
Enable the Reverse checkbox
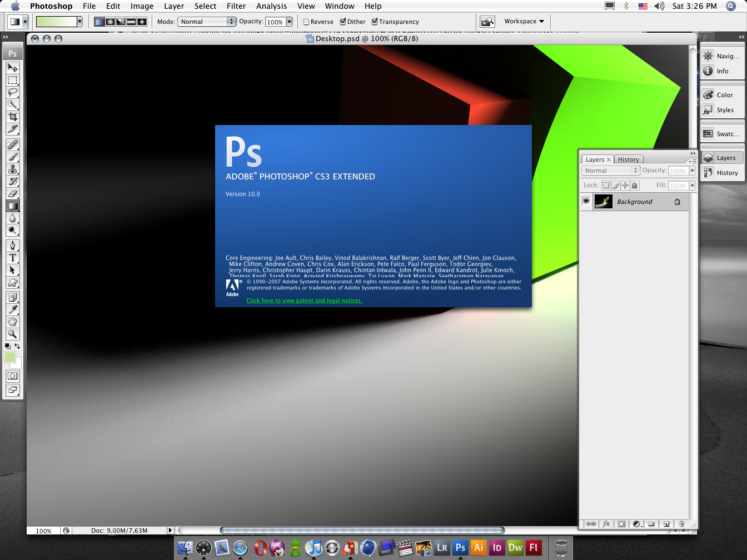[306, 22]
